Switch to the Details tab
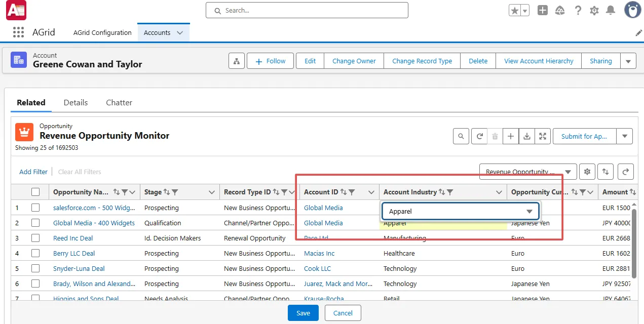Image resolution: width=644 pixels, height=324 pixels. [x=75, y=102]
